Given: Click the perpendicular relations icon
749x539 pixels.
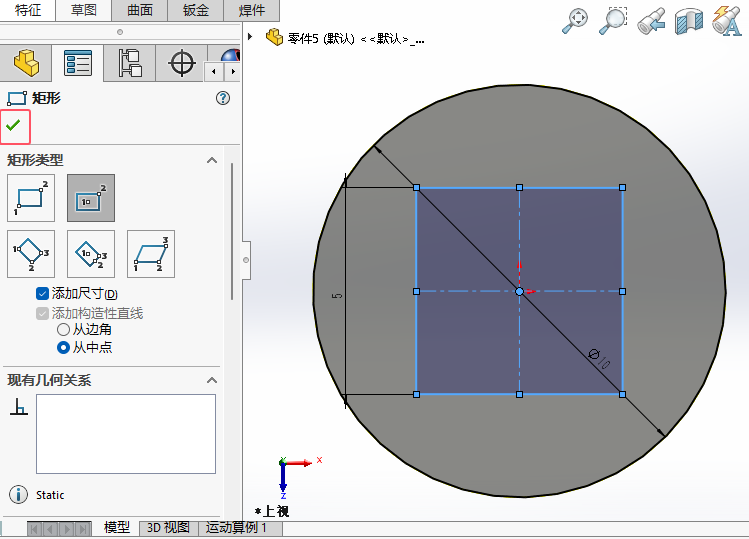Looking at the screenshot, I should [19, 407].
